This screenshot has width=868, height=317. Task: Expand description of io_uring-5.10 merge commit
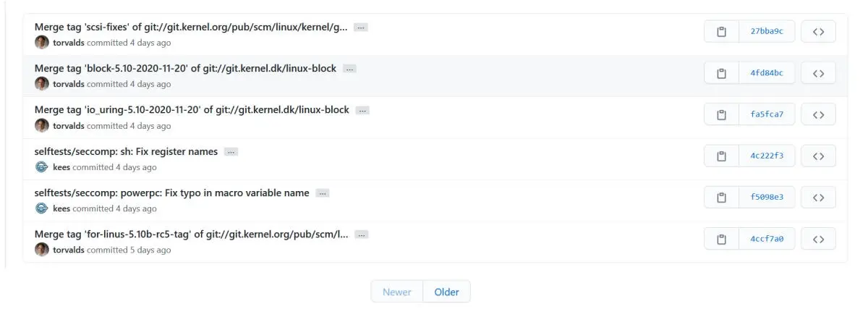coord(362,111)
